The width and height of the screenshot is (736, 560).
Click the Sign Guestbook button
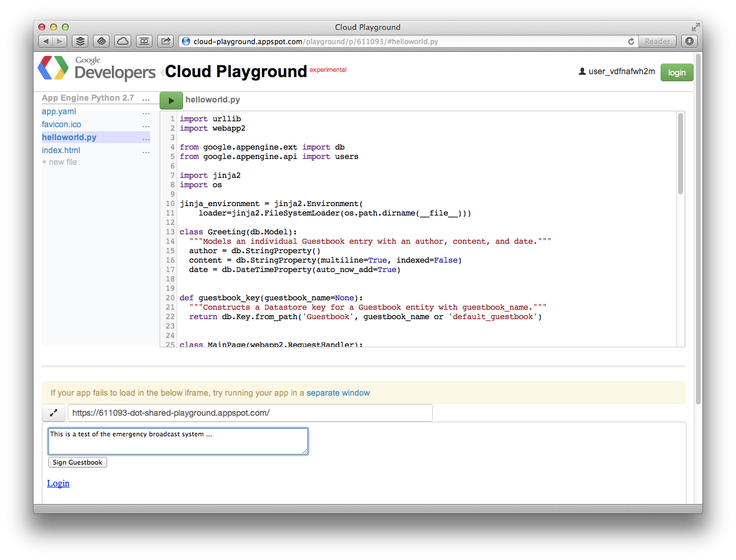[78, 462]
